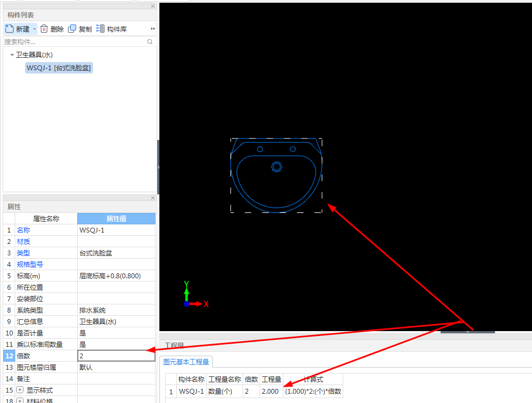The height and width of the screenshot is (403, 532).
Task: Select WSQJ-1 [台式洗脸盆] component
Action: [x=59, y=68]
